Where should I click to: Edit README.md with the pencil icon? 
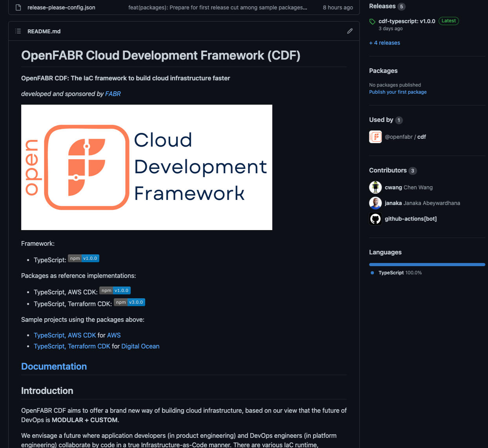point(350,31)
